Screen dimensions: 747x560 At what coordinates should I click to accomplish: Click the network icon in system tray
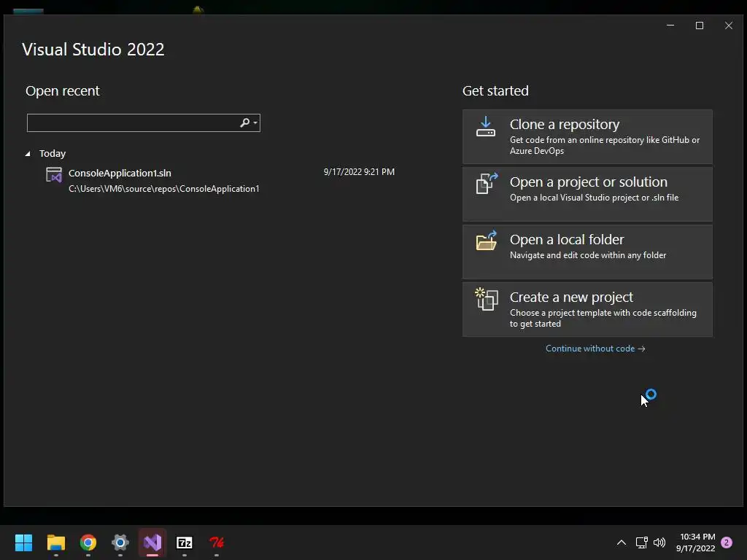(x=642, y=542)
